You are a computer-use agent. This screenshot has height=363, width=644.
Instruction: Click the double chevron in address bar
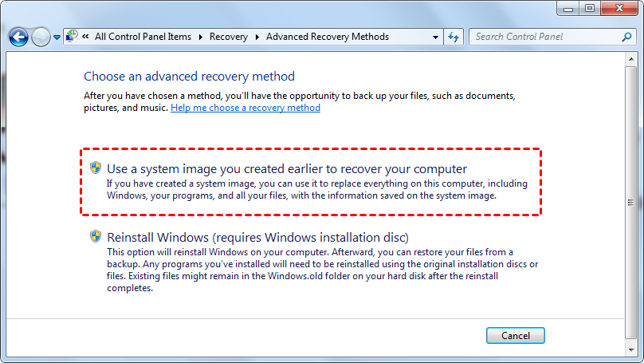[x=85, y=37]
